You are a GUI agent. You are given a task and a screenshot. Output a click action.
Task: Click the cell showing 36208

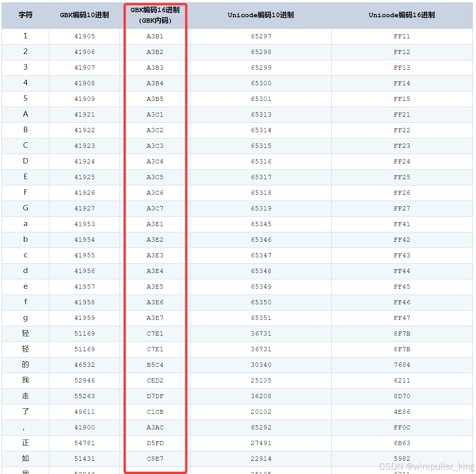(x=261, y=396)
